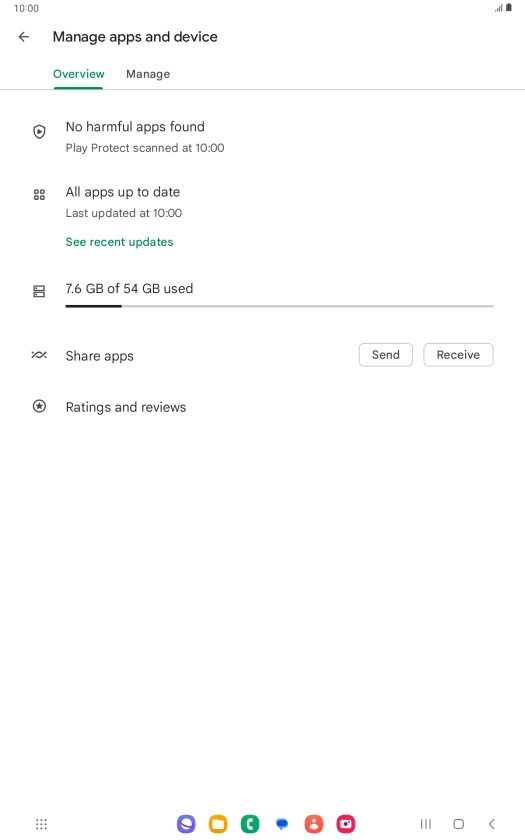Viewport: 525px width, 840px height.
Task: Tap the storage usage progress bar
Action: [x=279, y=306]
